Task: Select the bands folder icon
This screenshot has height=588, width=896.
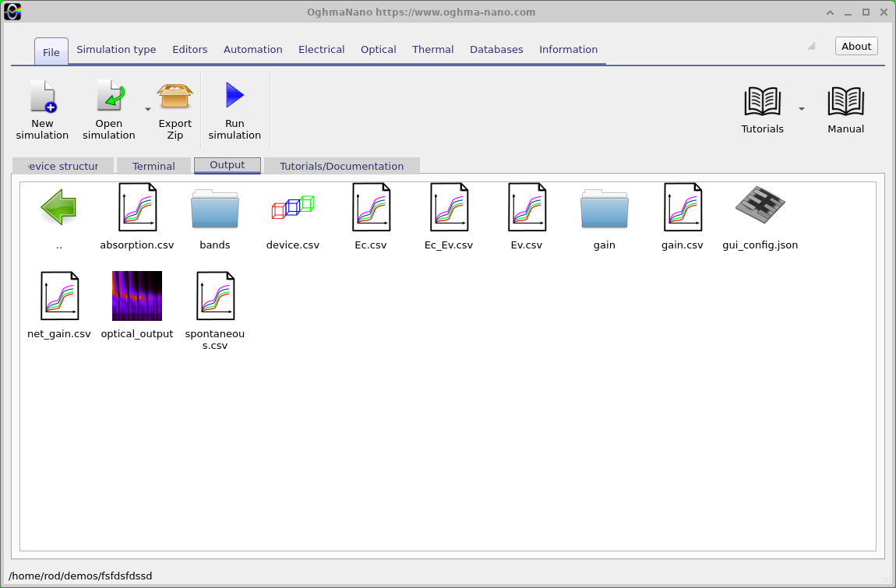Action: coord(215,209)
